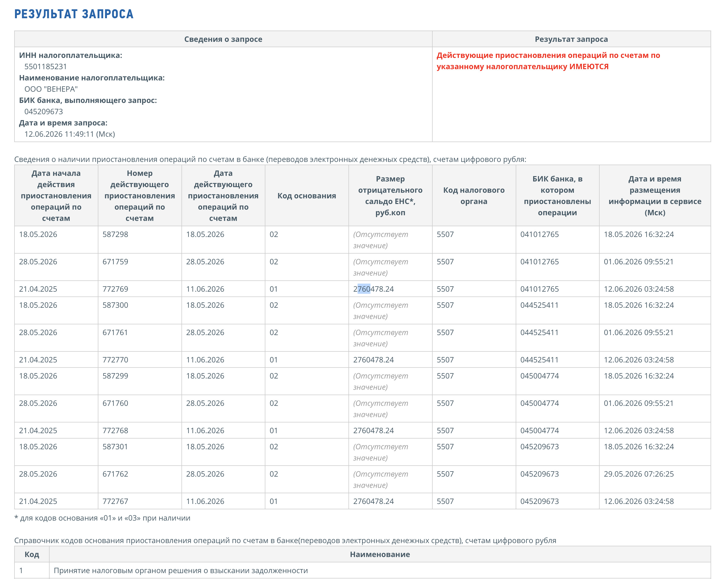Click the "Номер действующего приостановления" column header
The height and width of the screenshot is (579, 728).
(x=140, y=196)
